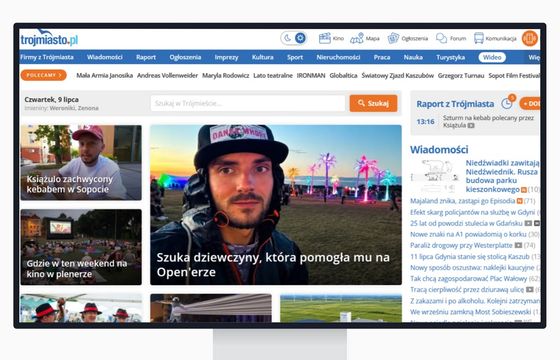Open Nowy sposób oszustwa article

472,268
